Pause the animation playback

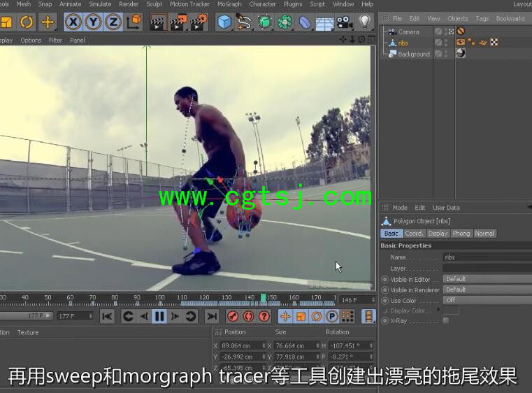click(159, 316)
